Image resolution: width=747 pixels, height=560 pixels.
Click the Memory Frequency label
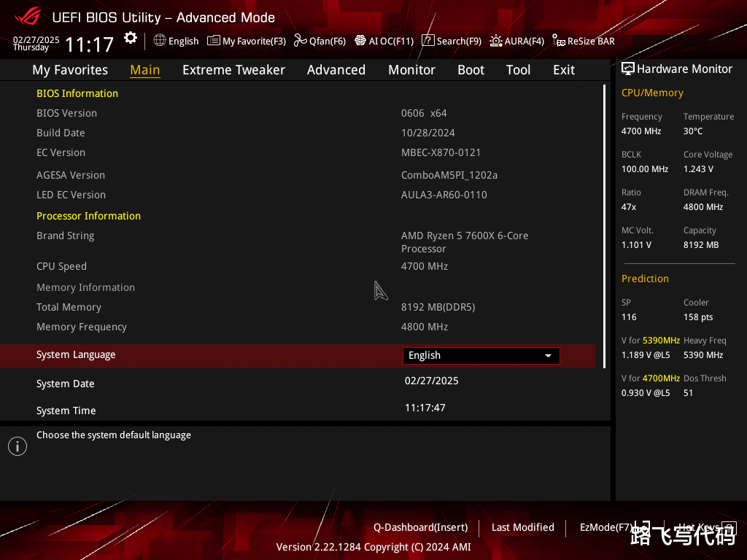point(82,327)
